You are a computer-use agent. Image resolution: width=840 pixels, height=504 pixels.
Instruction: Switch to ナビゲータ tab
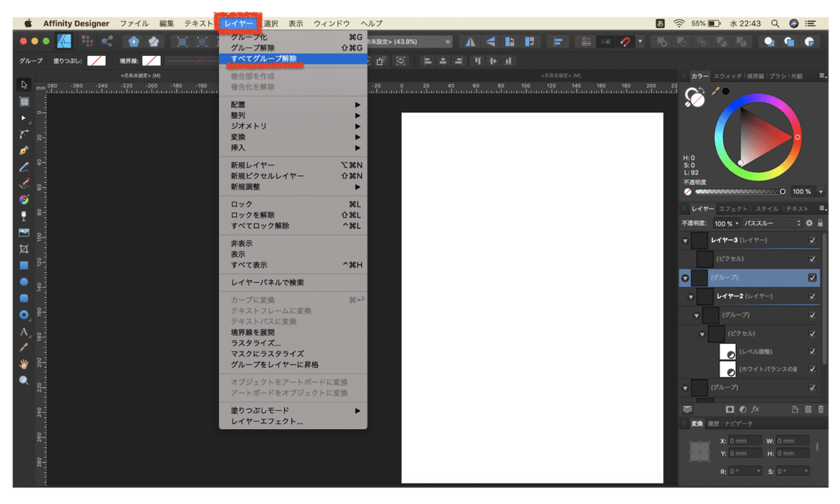tap(739, 423)
